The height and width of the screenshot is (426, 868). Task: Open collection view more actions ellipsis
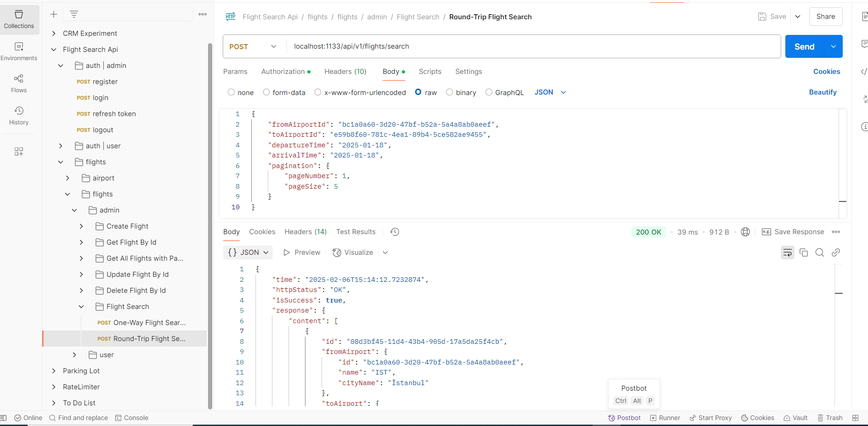tap(203, 14)
